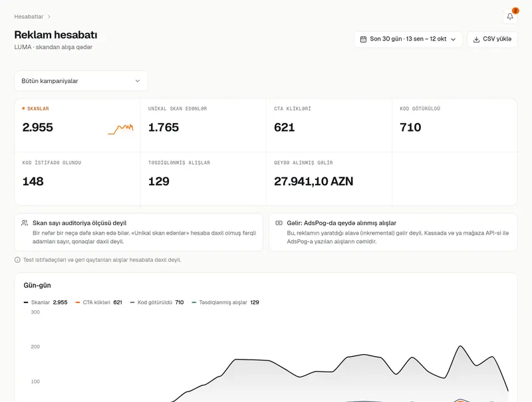
Task: Click the info icon beside Test istifadəçiləri note
Action: pyautogui.click(x=17, y=260)
